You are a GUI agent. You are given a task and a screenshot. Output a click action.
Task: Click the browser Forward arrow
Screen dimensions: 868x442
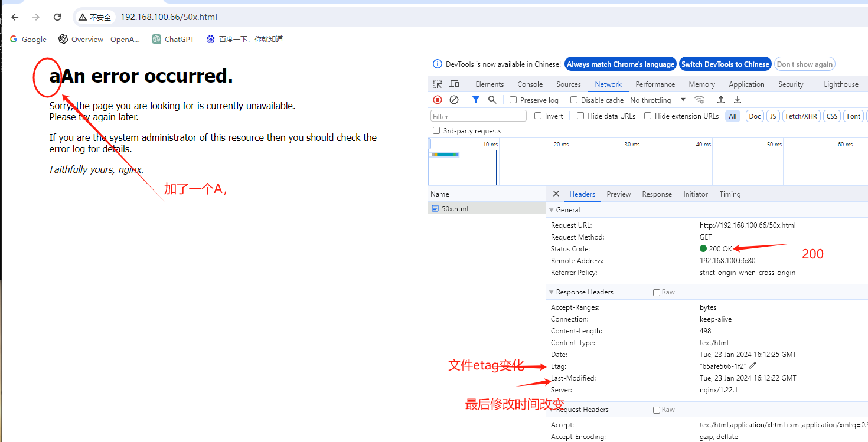(x=36, y=17)
